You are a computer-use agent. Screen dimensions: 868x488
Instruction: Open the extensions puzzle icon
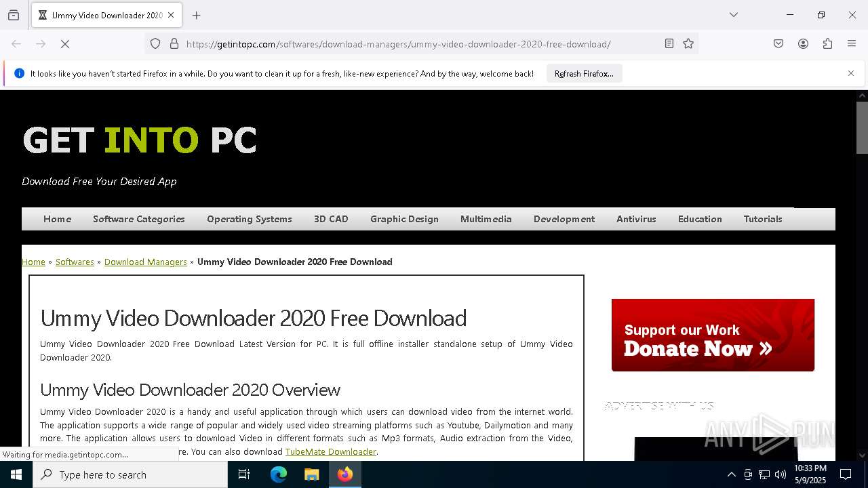827,44
